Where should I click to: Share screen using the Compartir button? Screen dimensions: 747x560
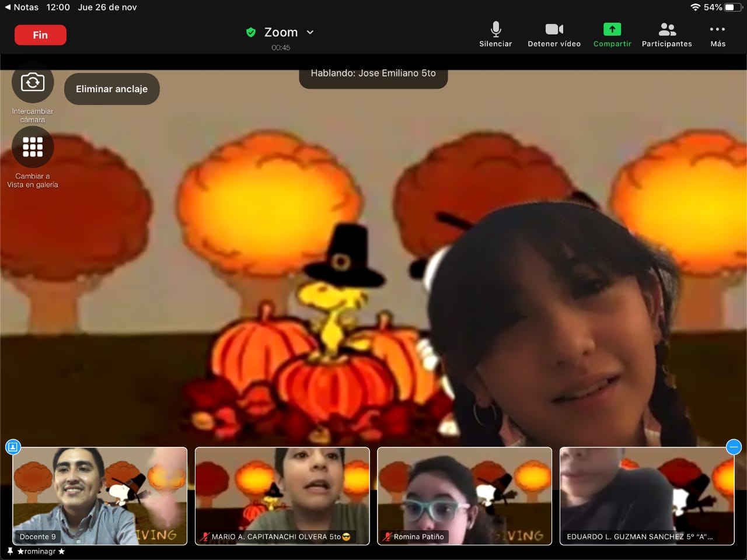click(612, 34)
